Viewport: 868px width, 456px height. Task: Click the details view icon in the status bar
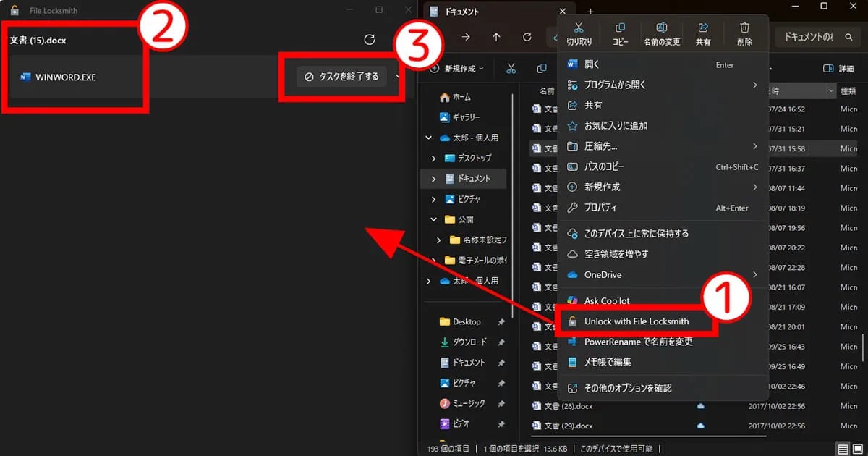[x=843, y=448]
